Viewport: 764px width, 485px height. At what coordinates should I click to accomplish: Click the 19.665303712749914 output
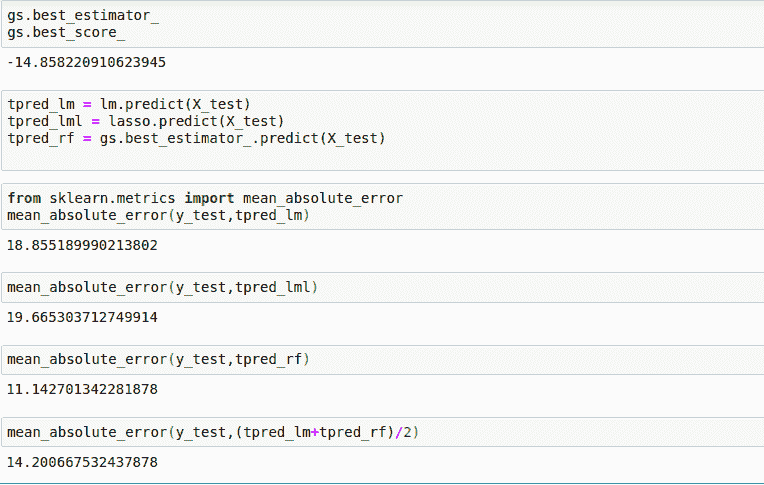point(82,317)
